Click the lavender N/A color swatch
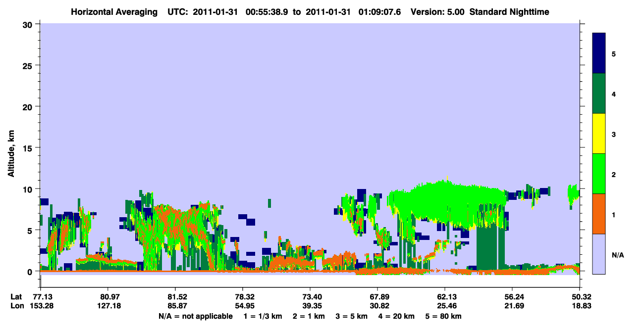Screen dimensions: 644x330 (599, 254)
